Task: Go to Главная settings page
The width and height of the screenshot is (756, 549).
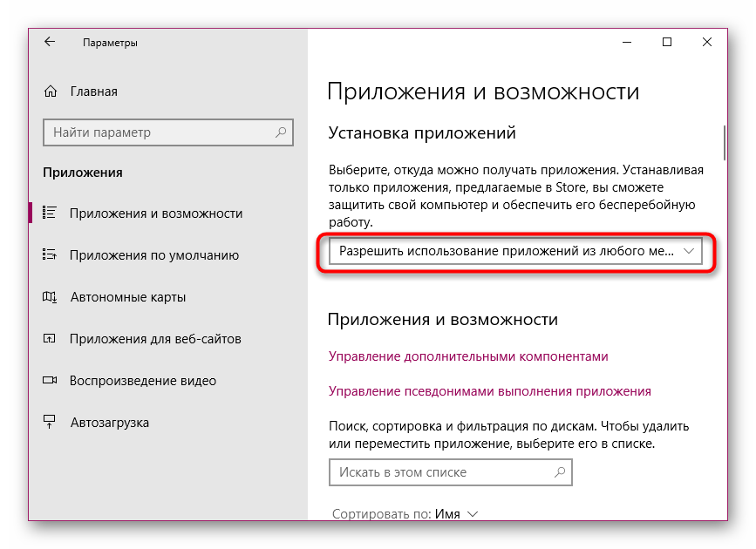Action: [x=94, y=91]
